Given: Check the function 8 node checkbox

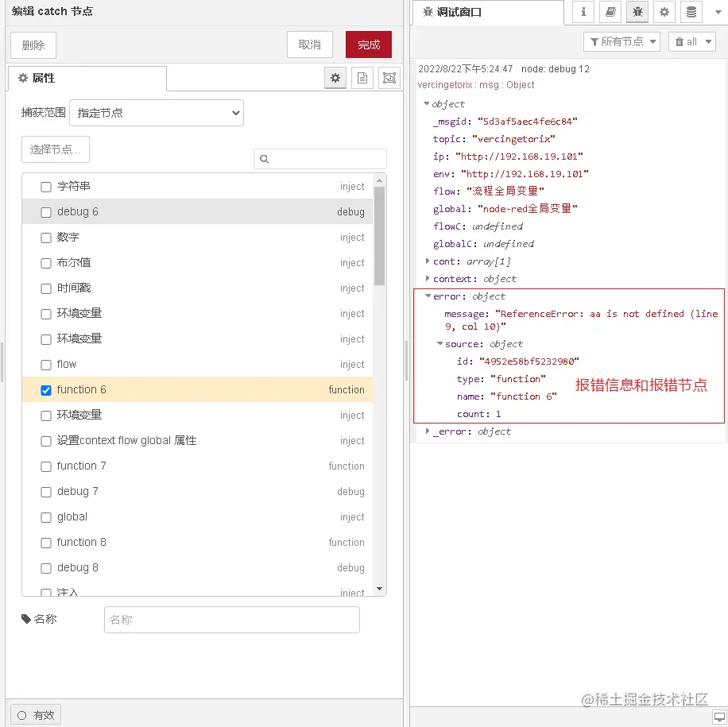Looking at the screenshot, I should pyautogui.click(x=46, y=543).
